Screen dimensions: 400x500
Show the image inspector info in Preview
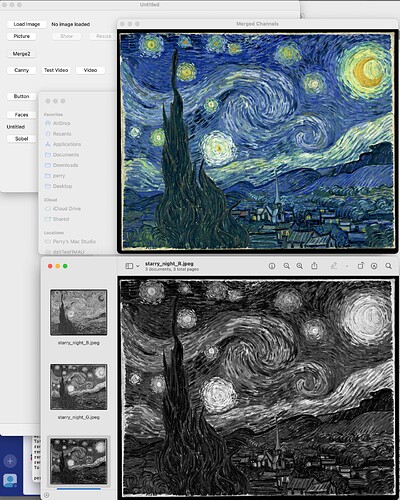[272, 266]
